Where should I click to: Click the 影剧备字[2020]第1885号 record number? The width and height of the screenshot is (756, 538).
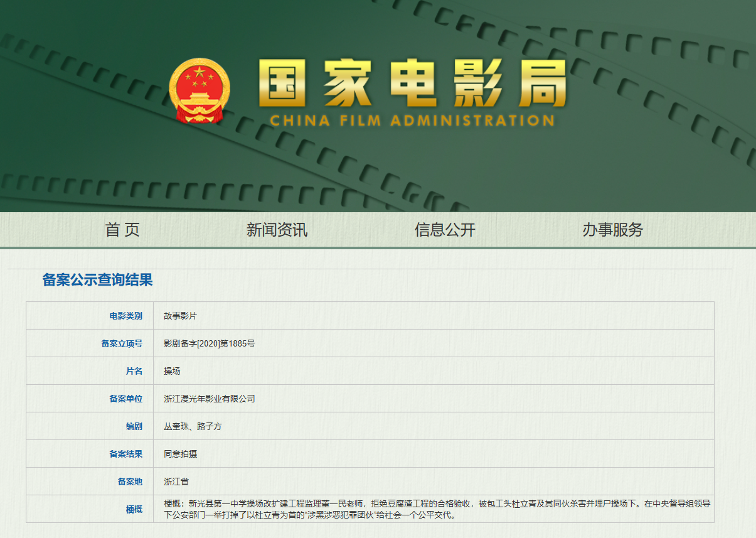[210, 343]
